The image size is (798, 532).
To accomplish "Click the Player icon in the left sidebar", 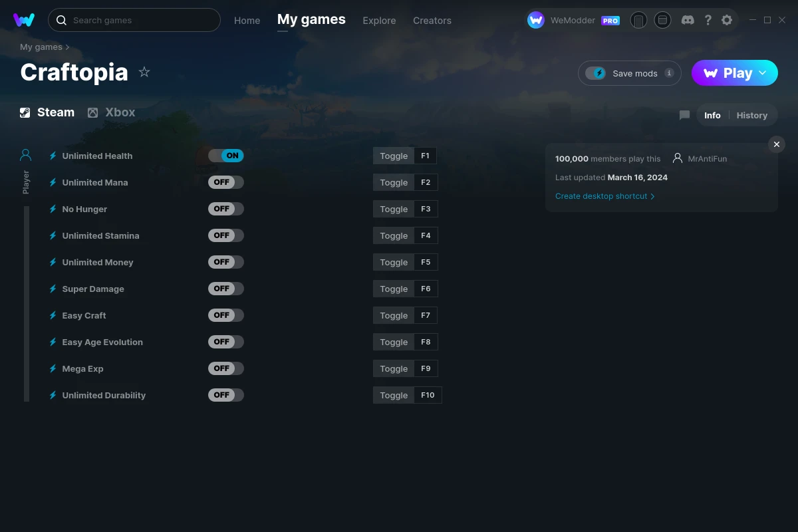I will tap(25, 154).
